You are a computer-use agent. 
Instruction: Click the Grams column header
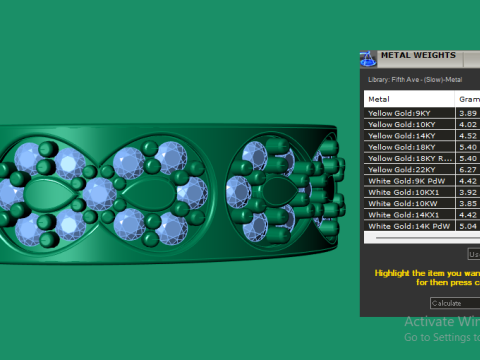(468, 99)
